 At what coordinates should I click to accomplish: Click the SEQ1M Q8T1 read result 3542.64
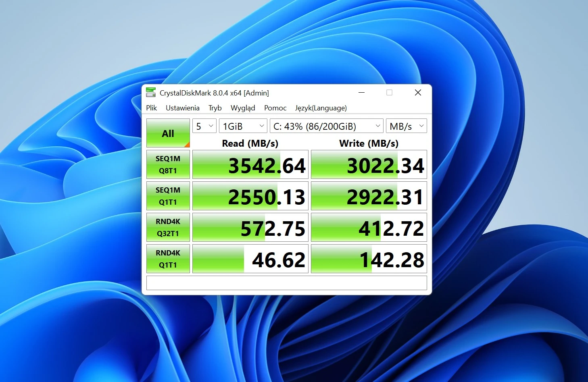click(x=250, y=165)
